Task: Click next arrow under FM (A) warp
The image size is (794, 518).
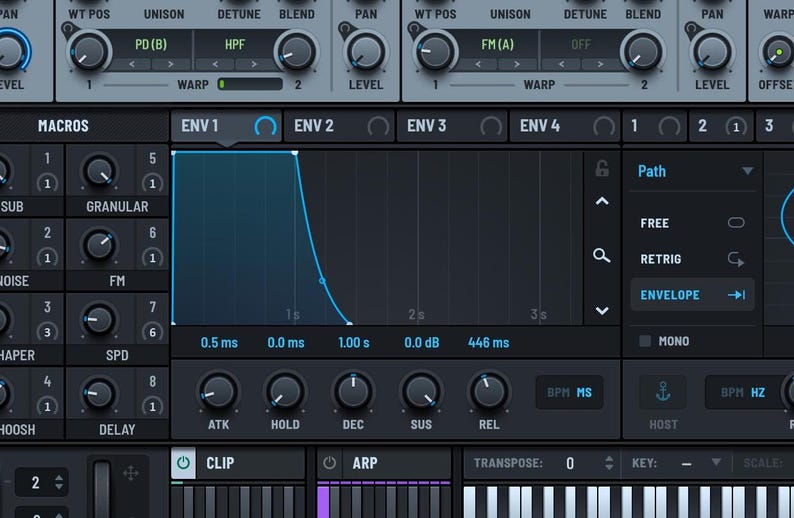Action: tap(517, 64)
